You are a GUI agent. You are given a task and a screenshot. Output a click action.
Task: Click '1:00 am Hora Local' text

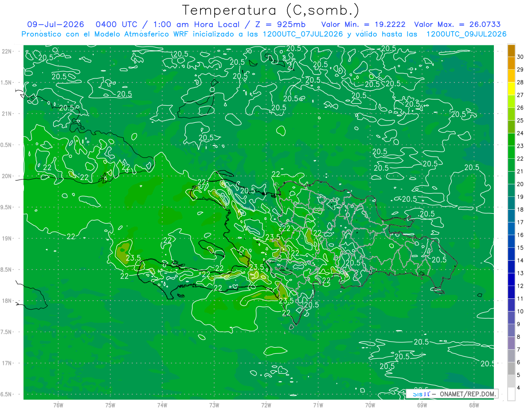(x=197, y=24)
